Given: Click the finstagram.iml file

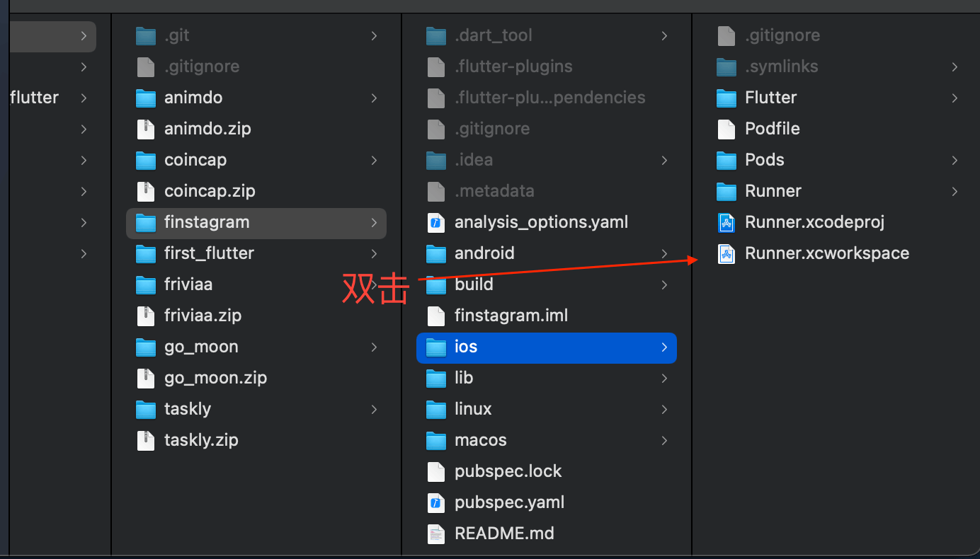Looking at the screenshot, I should click(x=511, y=316).
